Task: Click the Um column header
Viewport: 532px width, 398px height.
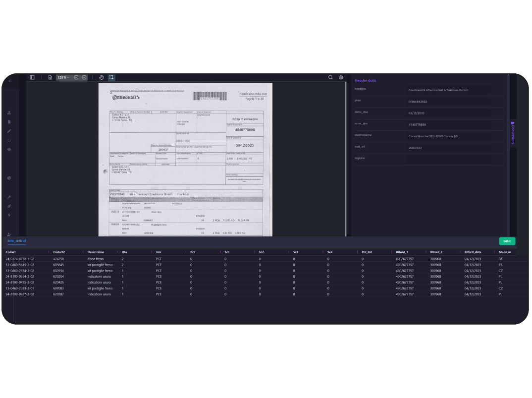Action: (159, 252)
